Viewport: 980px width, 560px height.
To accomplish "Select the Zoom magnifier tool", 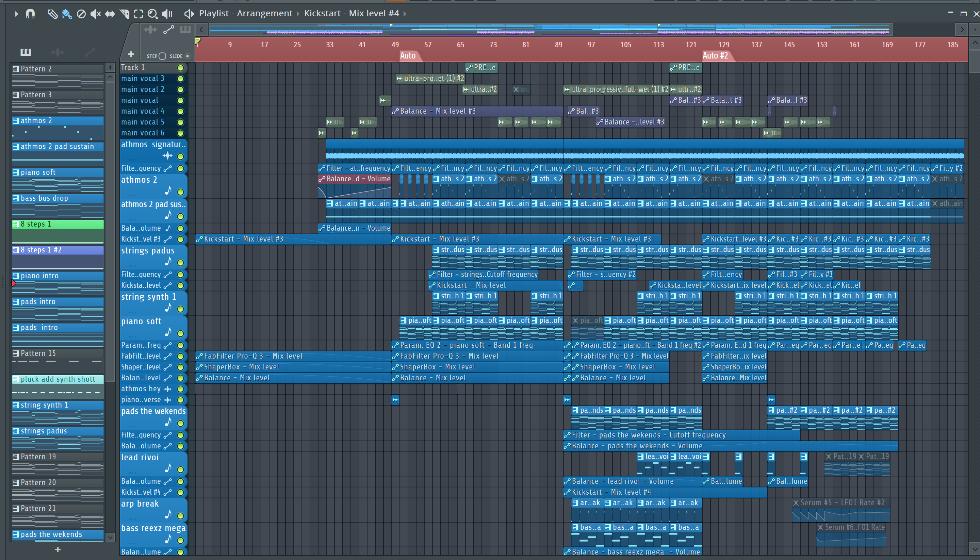I will tap(153, 14).
